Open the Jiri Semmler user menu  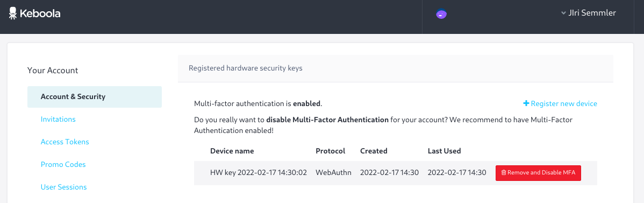click(x=592, y=13)
